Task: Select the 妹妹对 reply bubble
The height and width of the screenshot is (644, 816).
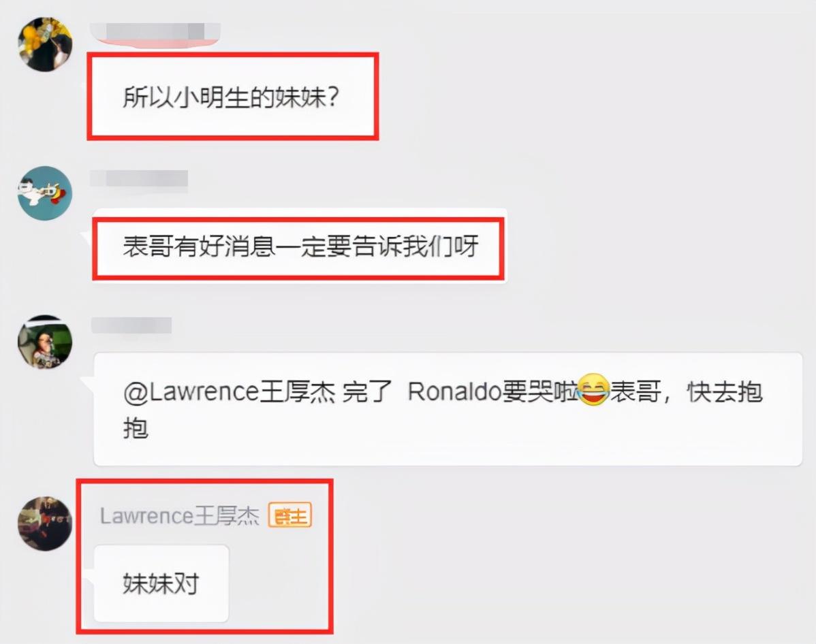Action: (161, 583)
